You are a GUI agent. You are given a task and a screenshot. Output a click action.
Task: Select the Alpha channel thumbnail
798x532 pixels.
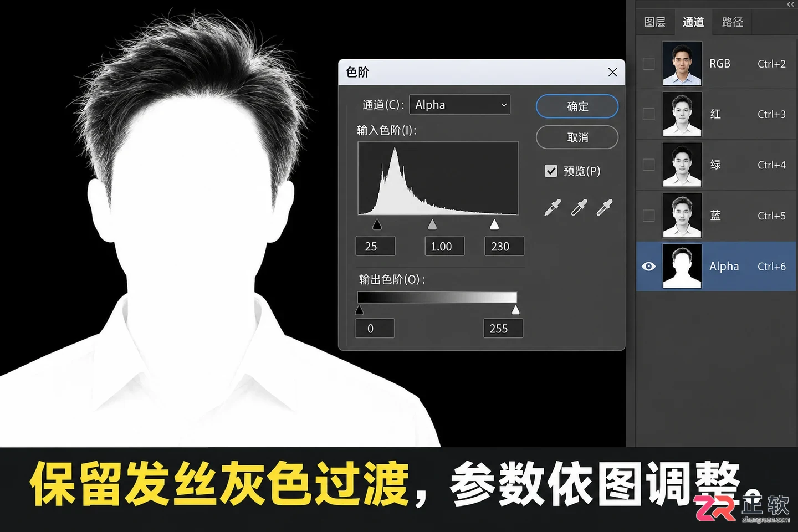[682, 266]
